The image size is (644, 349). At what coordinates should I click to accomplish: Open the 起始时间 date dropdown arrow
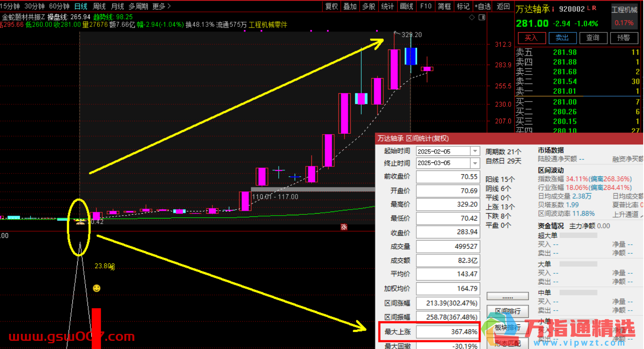tap(475, 151)
